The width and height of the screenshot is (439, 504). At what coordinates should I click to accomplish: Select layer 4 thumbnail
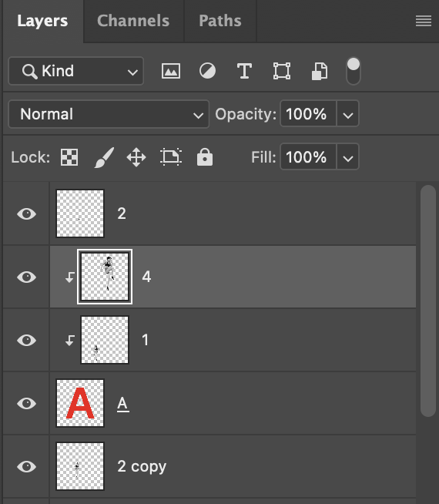(x=105, y=277)
